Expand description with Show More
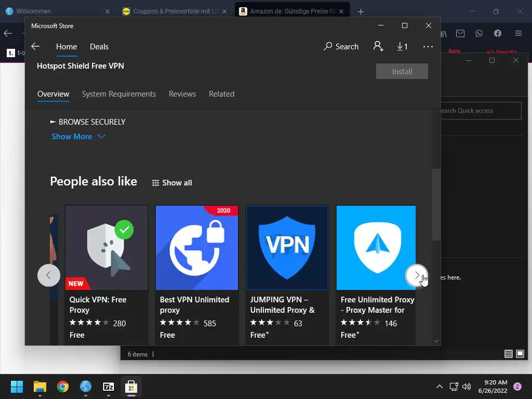 pyautogui.click(x=78, y=137)
